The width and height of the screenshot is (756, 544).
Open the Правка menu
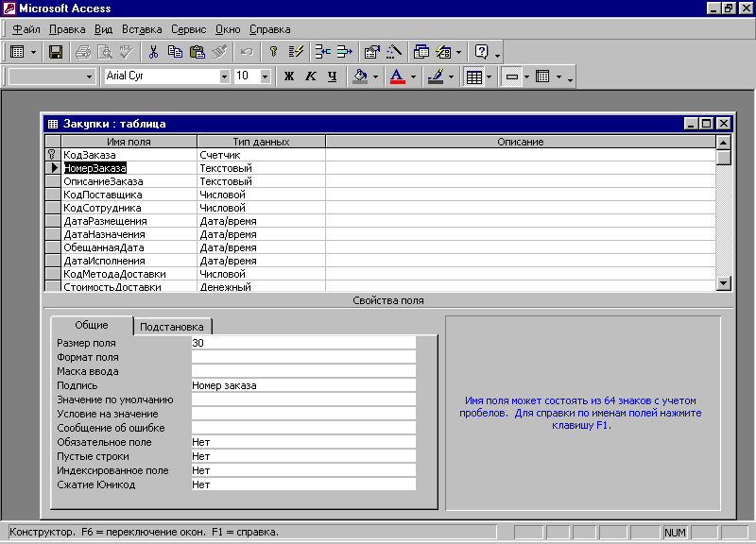(67, 29)
